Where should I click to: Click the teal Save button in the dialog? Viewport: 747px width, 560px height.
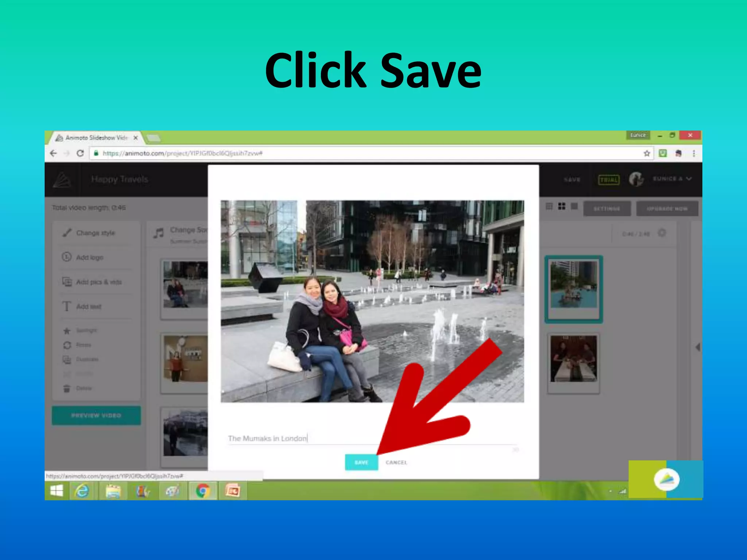coord(361,462)
